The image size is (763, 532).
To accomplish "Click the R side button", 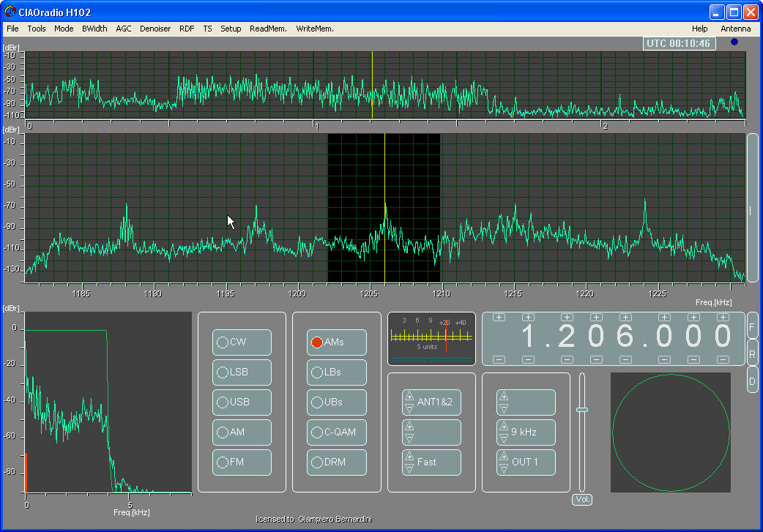I will [752, 353].
